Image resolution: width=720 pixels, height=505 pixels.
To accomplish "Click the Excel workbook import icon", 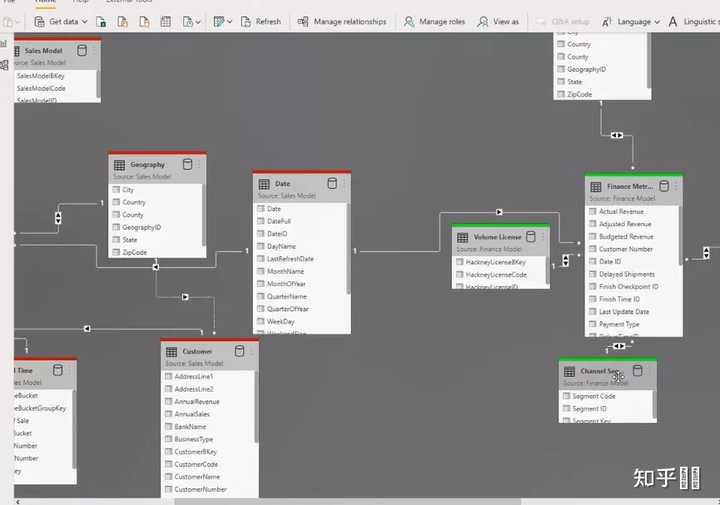I will click(x=101, y=22).
